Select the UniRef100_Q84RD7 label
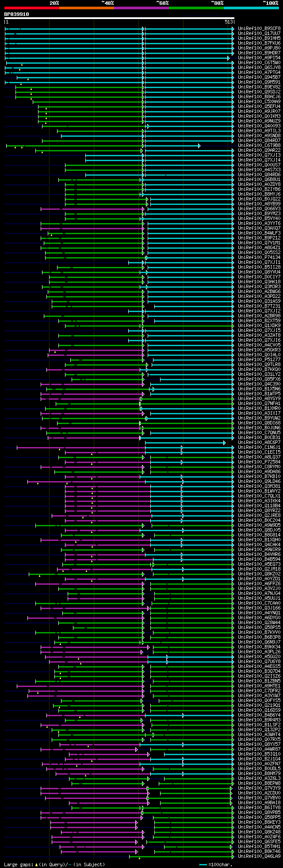The image size is (283, 868). point(259,140)
